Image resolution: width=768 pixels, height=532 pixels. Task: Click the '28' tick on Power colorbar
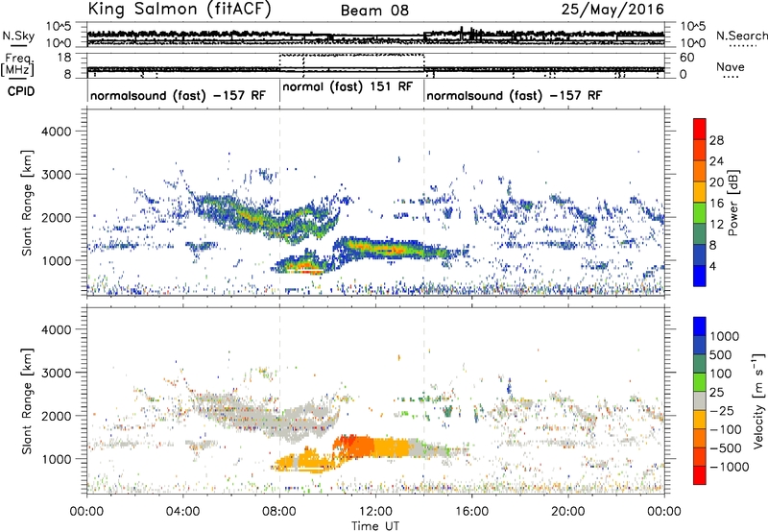pyautogui.click(x=716, y=140)
